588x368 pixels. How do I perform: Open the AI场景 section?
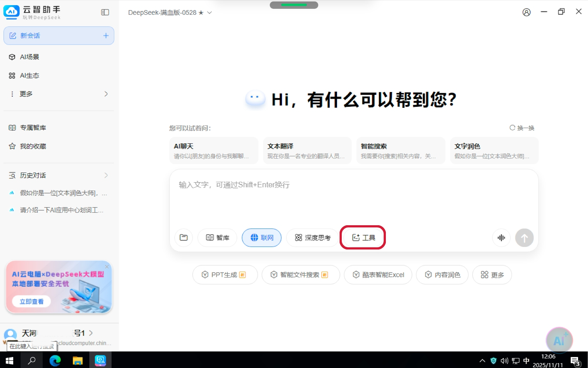[59, 57]
